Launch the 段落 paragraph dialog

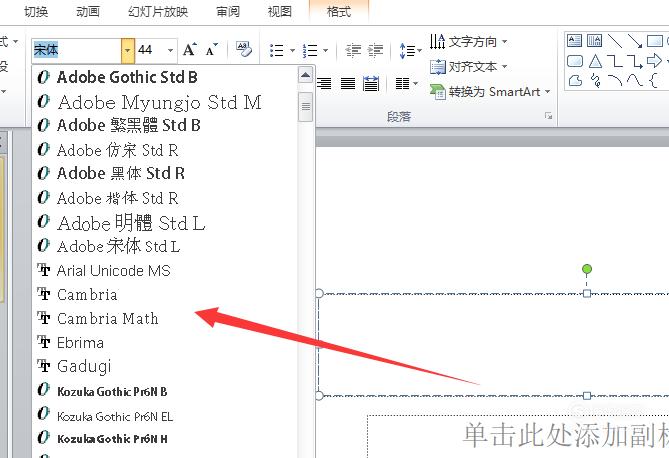click(548, 116)
